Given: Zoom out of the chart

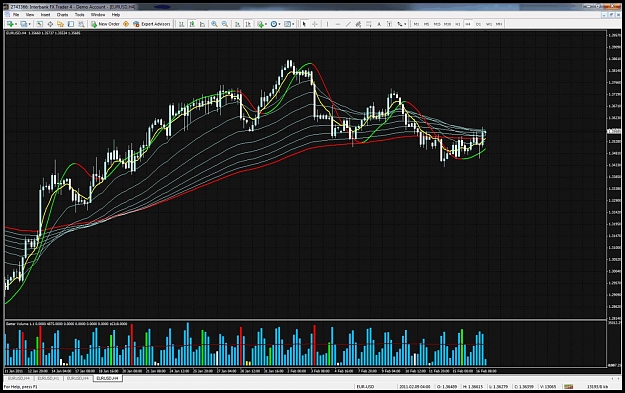Looking at the screenshot, I should (x=225, y=24).
